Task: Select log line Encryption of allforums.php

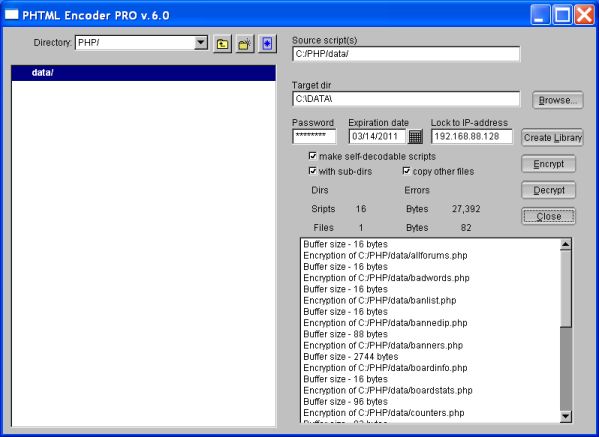Action: [x=385, y=256]
